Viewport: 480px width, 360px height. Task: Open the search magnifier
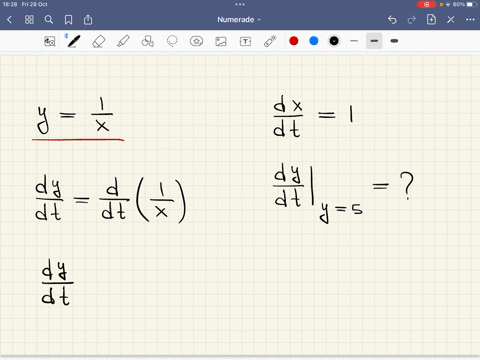tap(49, 20)
